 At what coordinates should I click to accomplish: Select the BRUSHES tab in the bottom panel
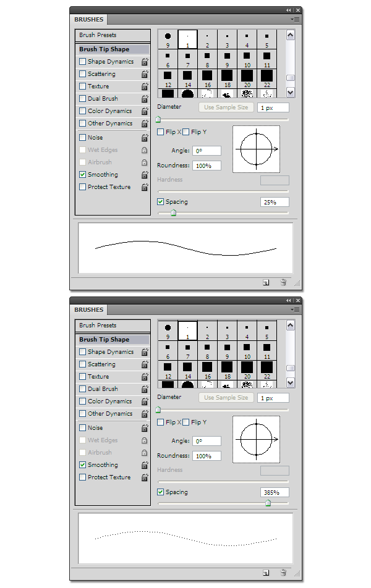tap(88, 310)
